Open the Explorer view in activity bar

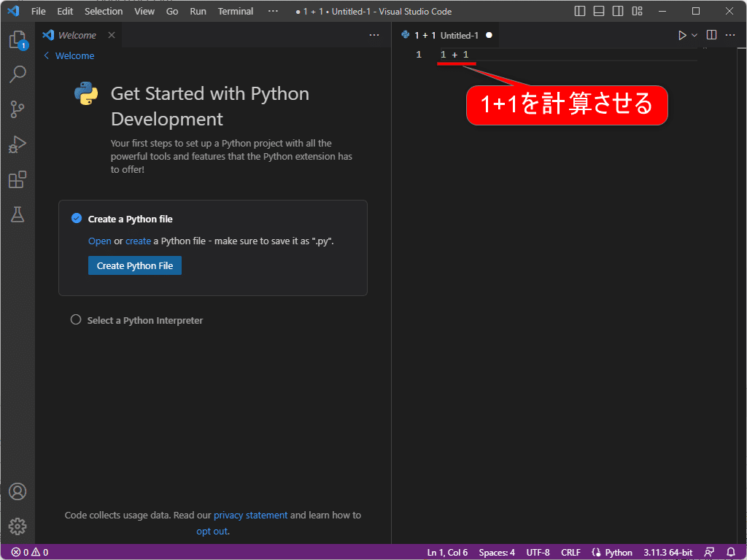click(18, 39)
